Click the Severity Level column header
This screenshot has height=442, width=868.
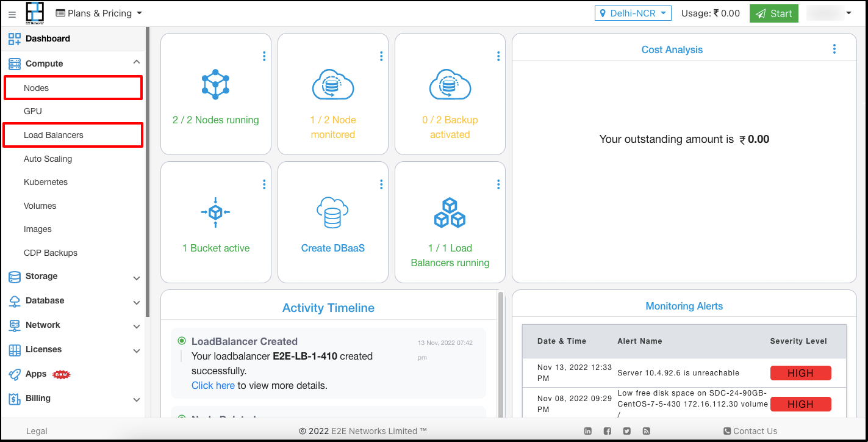798,341
